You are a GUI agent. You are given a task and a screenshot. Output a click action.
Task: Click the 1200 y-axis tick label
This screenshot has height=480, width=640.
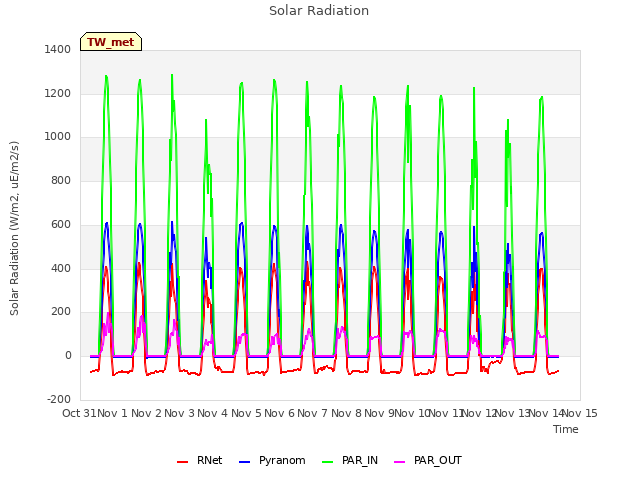pos(58,93)
